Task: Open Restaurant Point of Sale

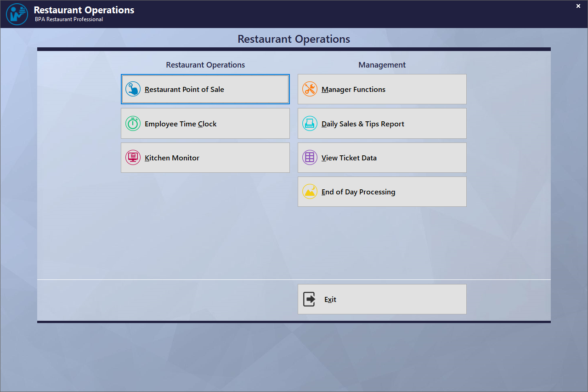Action: [x=205, y=89]
